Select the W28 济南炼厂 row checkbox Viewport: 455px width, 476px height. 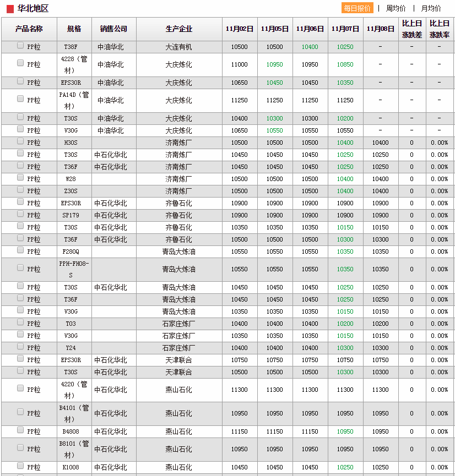point(20,177)
